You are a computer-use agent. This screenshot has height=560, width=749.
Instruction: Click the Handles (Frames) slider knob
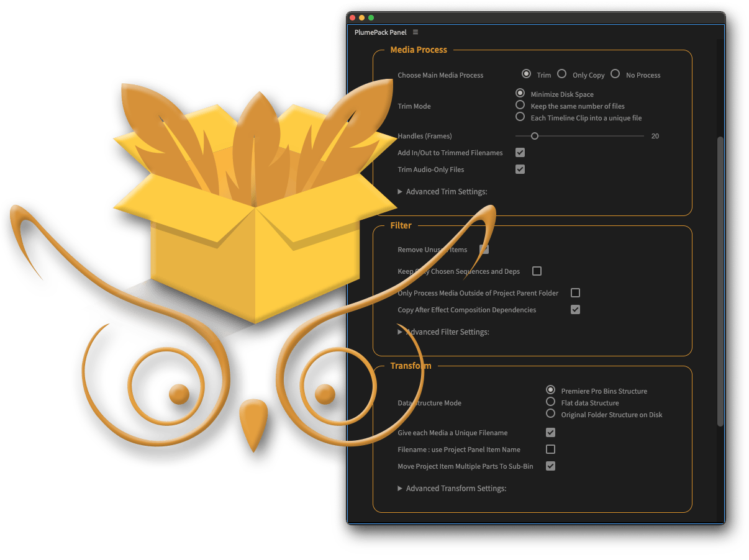click(x=534, y=136)
